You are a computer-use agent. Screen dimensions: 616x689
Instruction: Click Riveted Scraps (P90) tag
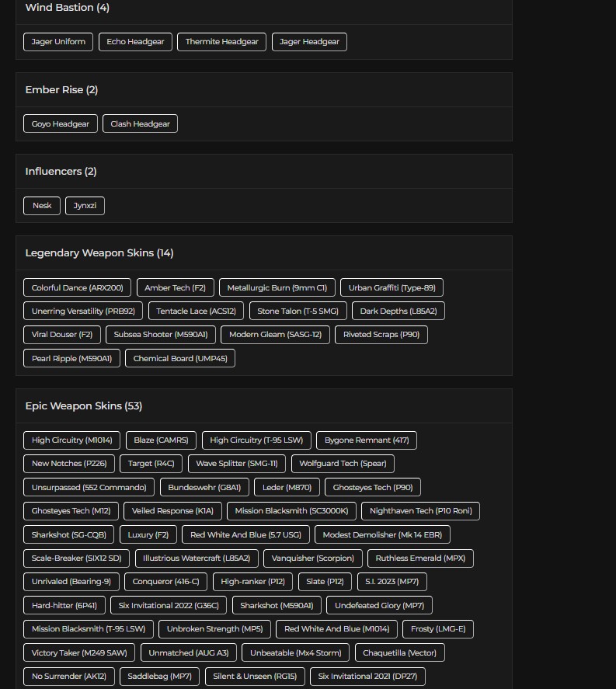(381, 335)
